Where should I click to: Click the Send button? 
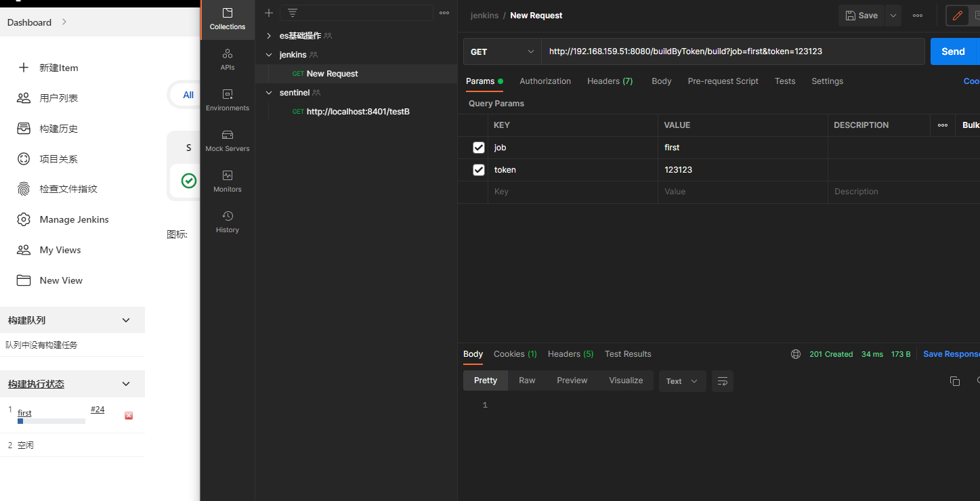click(955, 51)
